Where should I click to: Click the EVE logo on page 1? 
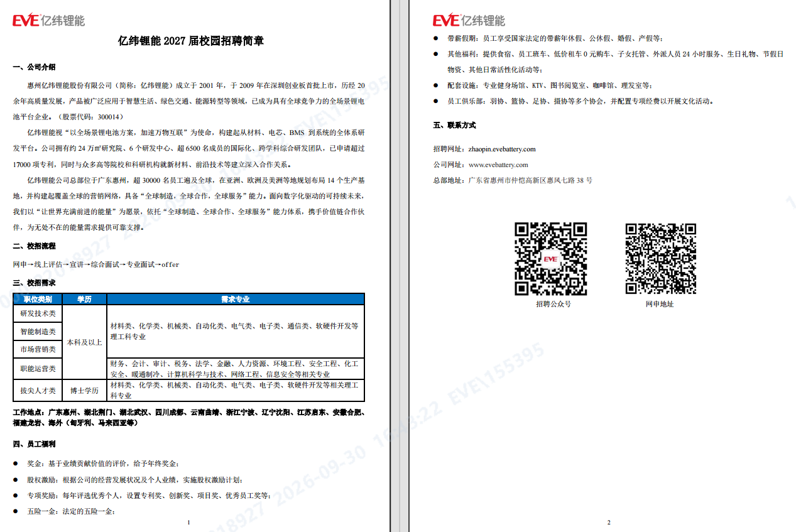pos(48,20)
